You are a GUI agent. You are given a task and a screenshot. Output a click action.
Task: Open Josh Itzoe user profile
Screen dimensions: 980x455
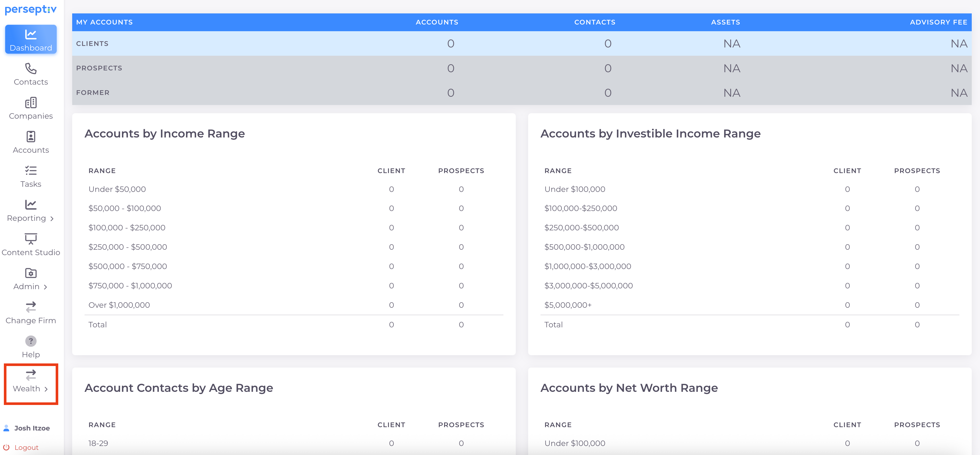coord(32,428)
